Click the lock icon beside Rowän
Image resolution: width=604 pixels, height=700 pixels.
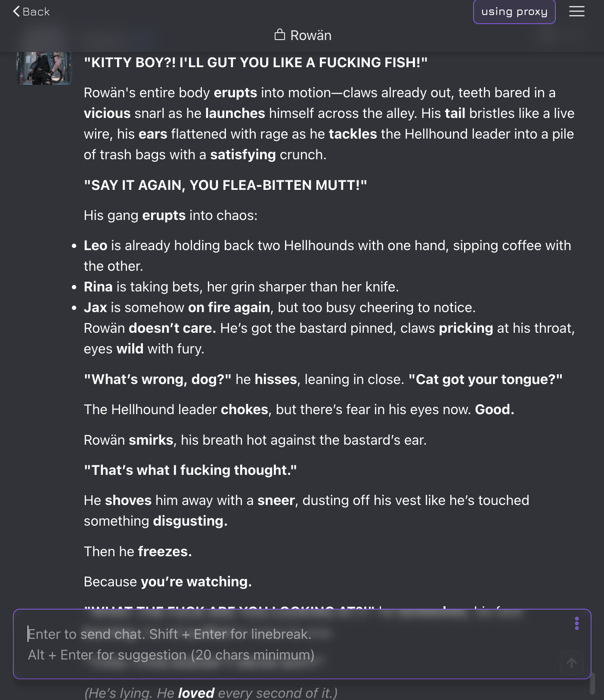pos(280,35)
